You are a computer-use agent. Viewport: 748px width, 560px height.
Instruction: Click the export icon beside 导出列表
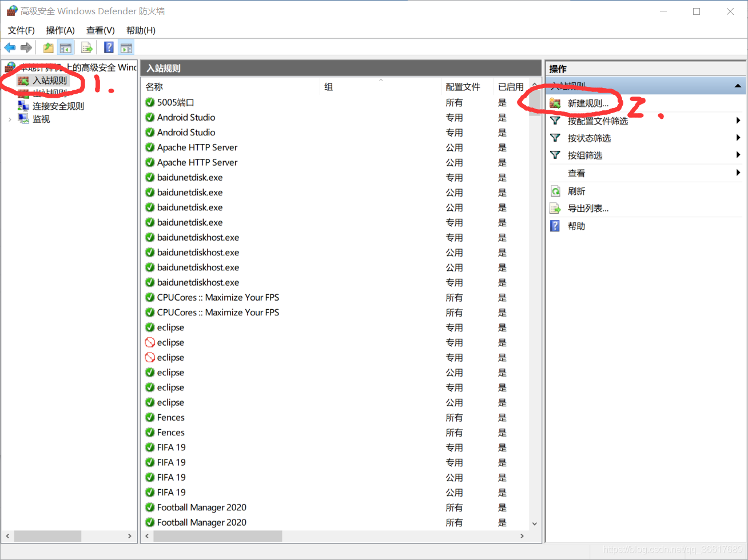click(555, 209)
